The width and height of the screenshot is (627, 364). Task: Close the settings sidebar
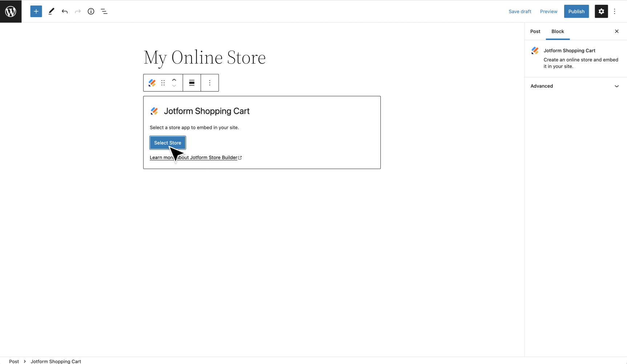[x=617, y=31]
